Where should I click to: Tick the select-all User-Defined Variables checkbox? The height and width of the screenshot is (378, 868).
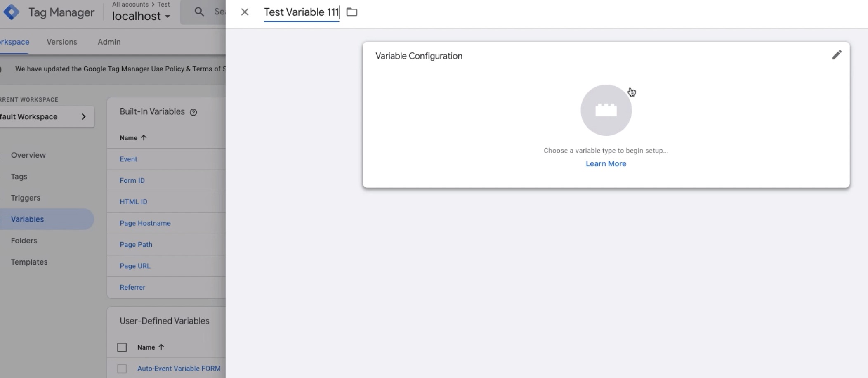tap(122, 347)
